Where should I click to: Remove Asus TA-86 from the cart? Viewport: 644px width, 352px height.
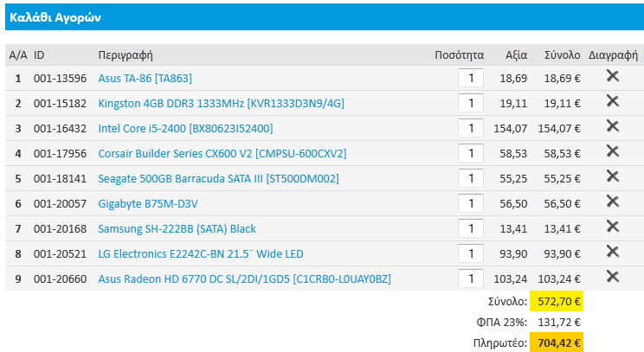[x=612, y=76]
